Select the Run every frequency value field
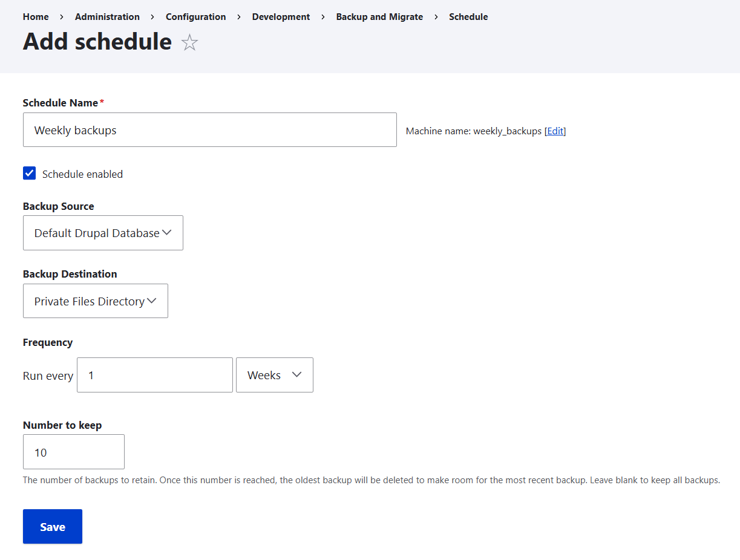 click(154, 375)
